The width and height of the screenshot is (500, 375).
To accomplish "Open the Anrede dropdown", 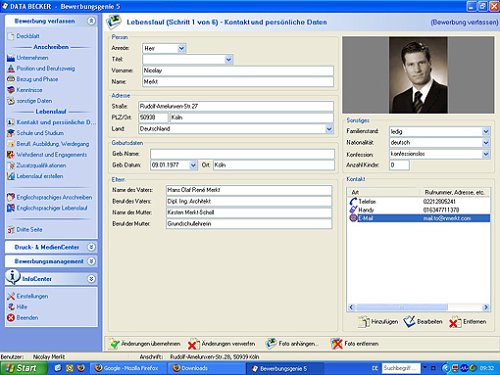I will click(x=181, y=48).
